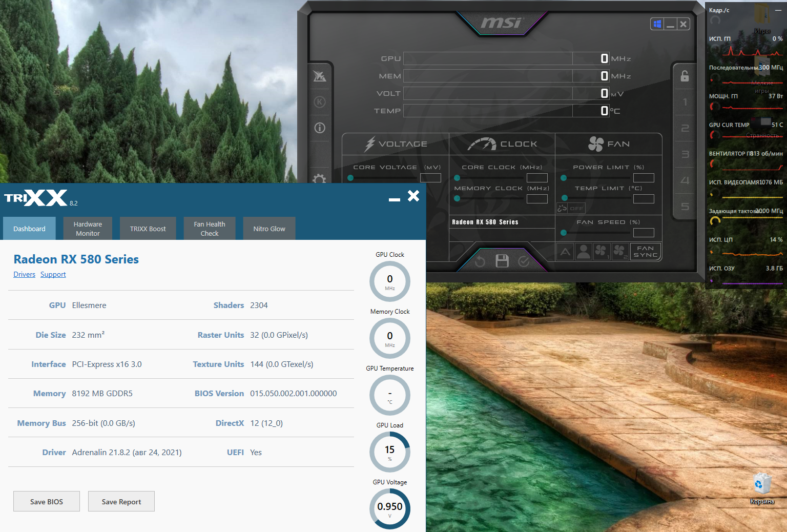Click the Core Clock slider track
The image size is (787, 532).
point(489,178)
